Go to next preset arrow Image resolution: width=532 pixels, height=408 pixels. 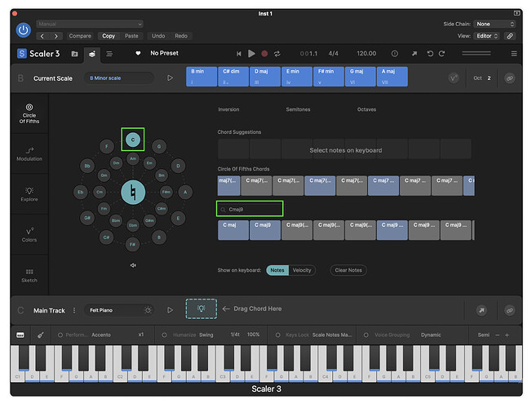point(56,36)
